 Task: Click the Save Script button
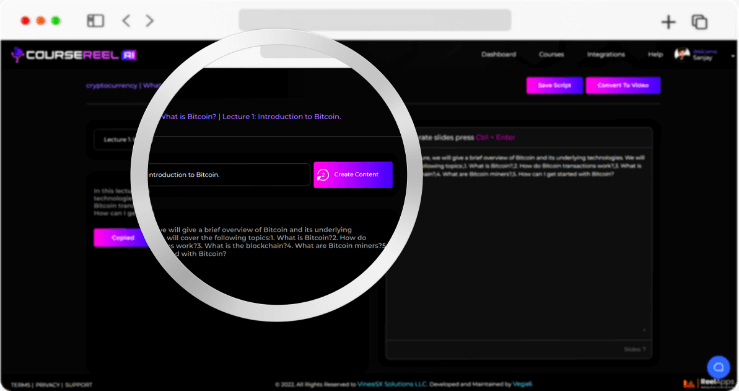[x=554, y=85]
